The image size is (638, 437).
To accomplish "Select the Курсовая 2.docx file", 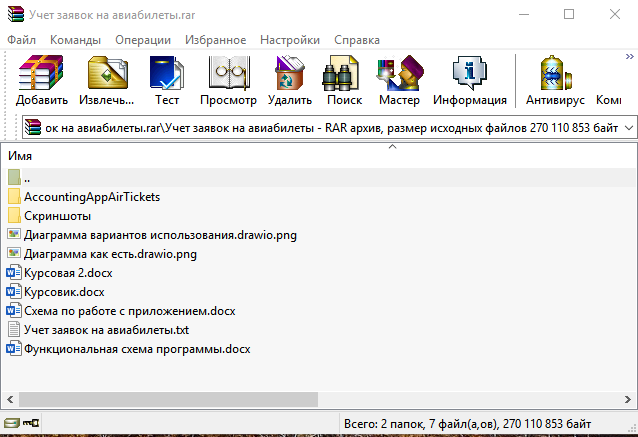I will coord(66,273).
